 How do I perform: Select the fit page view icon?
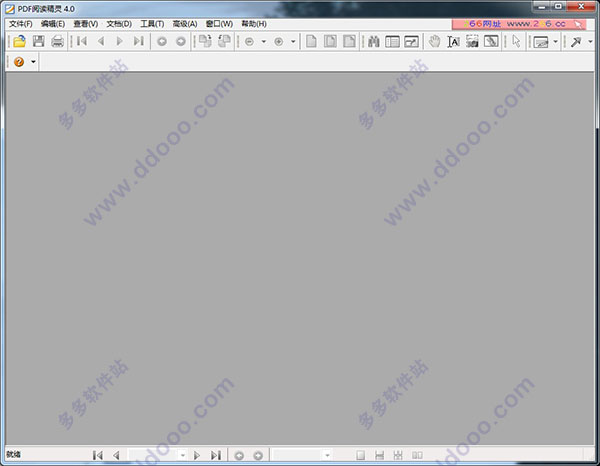coord(330,41)
